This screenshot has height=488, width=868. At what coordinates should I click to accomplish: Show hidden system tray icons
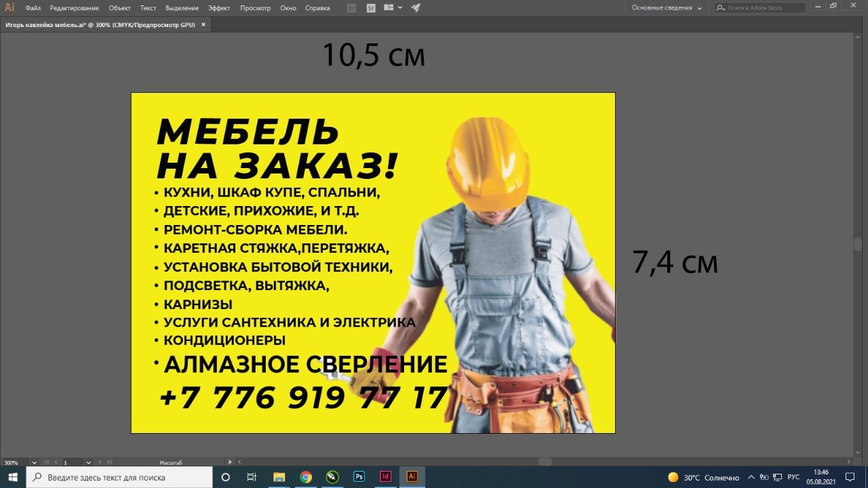tap(751, 477)
